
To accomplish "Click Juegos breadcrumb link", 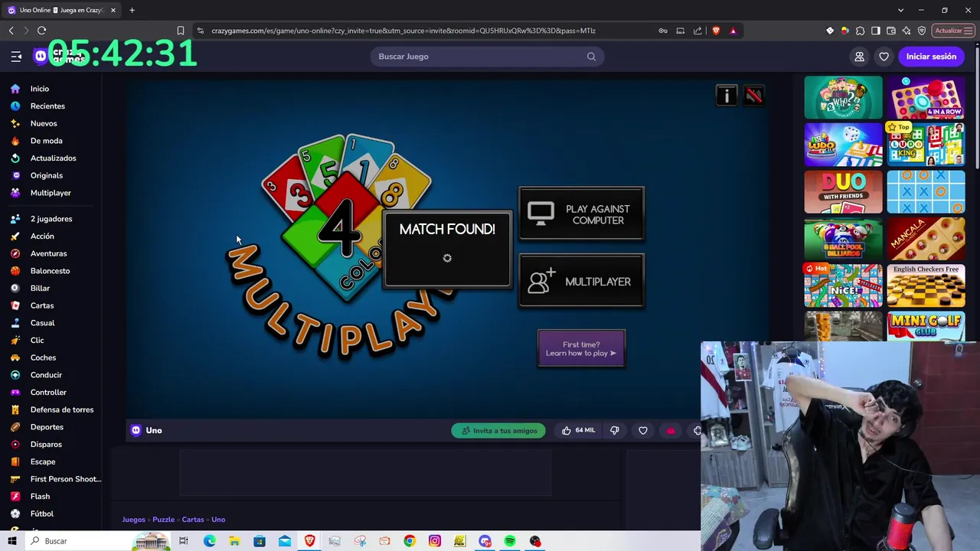I will pos(133,520).
